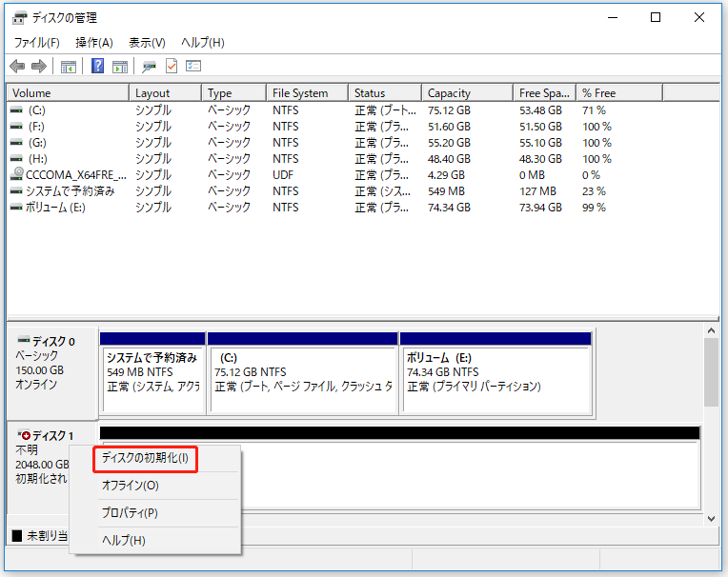The width and height of the screenshot is (728, 577).
Task: Click the 正常 (シス... status cell
Action: [x=382, y=191]
